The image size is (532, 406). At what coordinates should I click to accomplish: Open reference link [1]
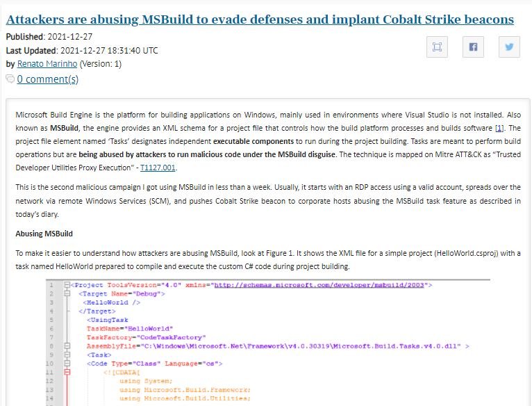click(499, 128)
